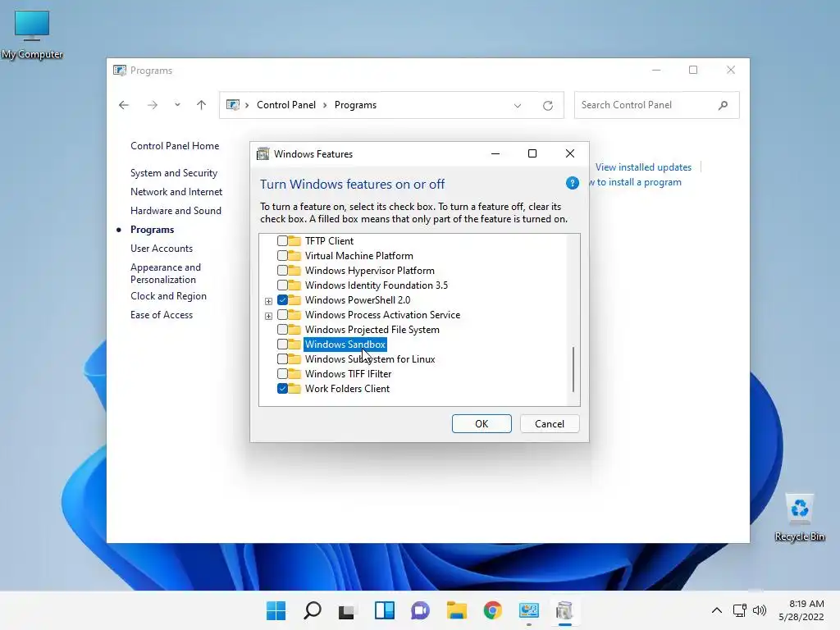Open Windows Features help icon

[x=572, y=183]
